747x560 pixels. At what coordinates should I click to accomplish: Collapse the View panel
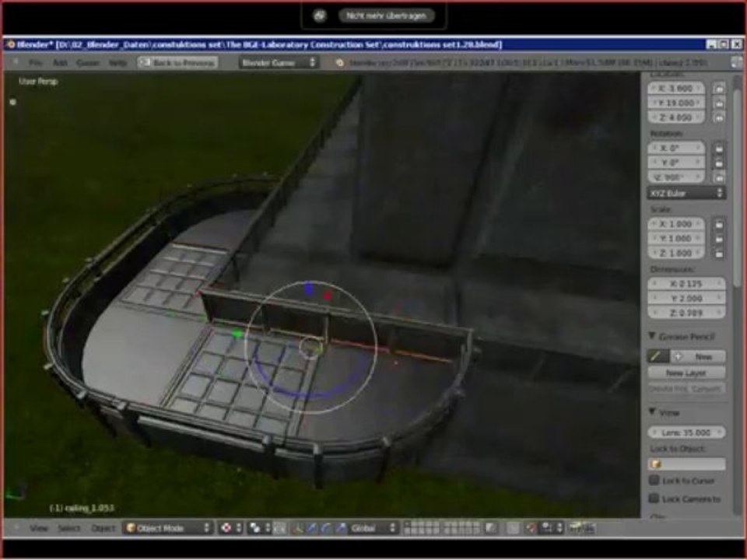pyautogui.click(x=652, y=412)
